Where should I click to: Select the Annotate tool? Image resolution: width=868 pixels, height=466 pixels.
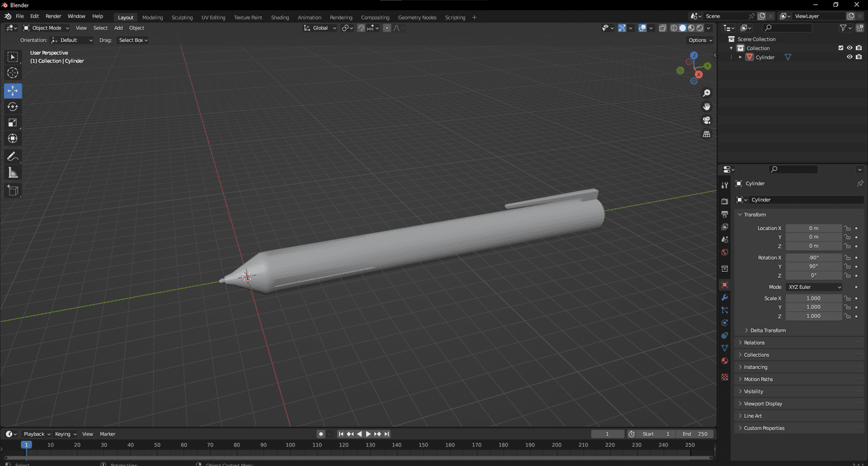coord(13,157)
